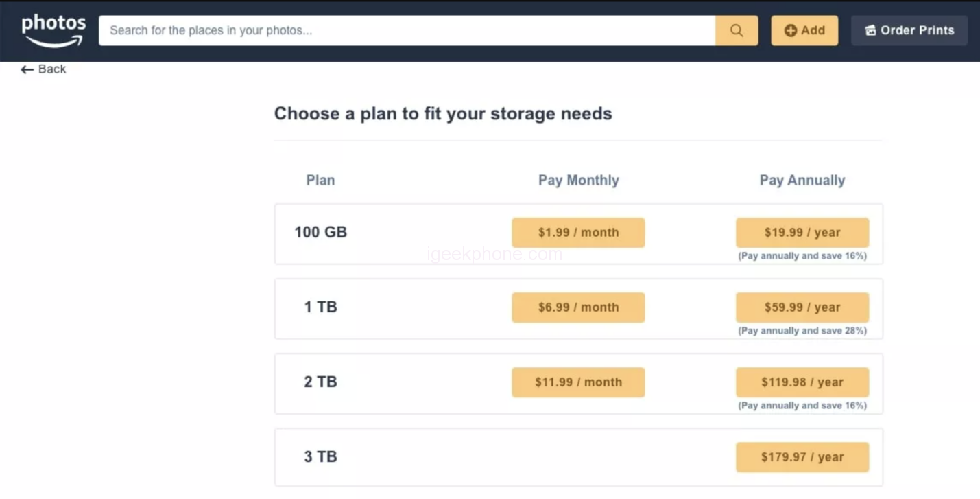Click the Pay Monthly column header
The image size is (980, 499).
[x=578, y=181]
